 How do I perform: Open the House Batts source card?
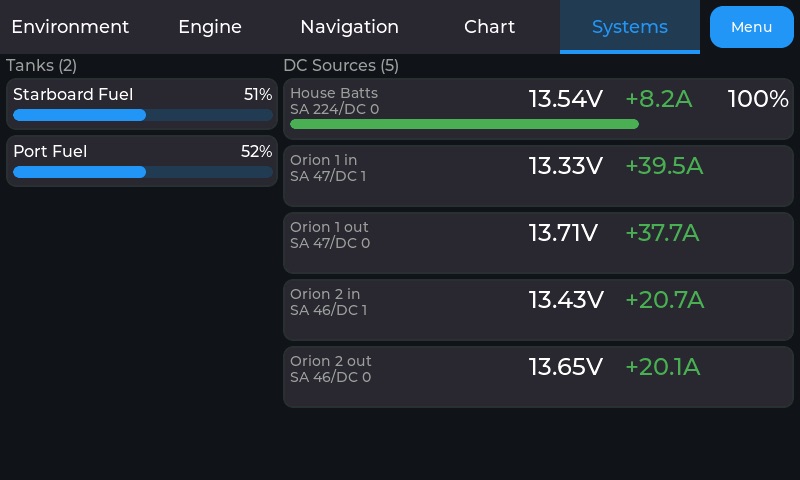538,109
